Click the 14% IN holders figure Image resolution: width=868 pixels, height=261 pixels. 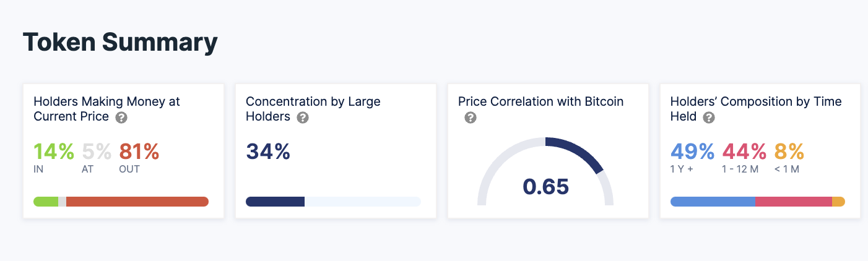(x=54, y=152)
